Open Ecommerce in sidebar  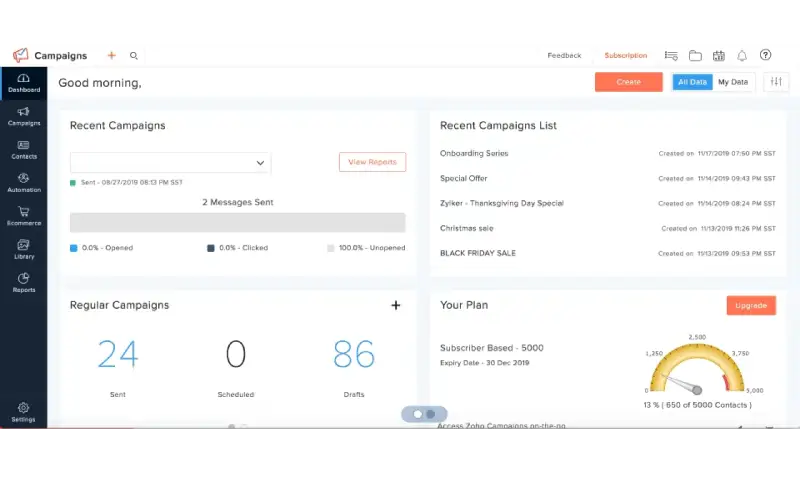tap(23, 216)
